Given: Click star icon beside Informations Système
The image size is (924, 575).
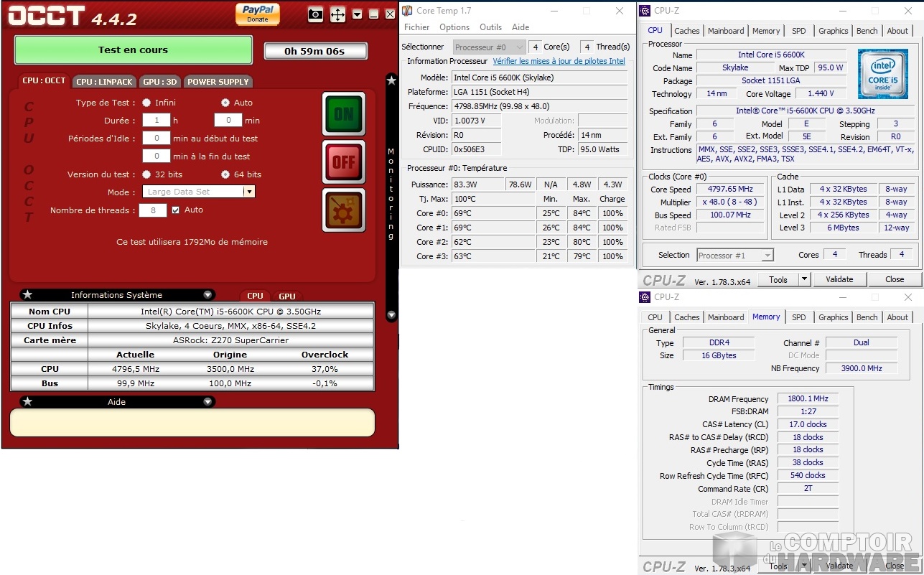Looking at the screenshot, I should pyautogui.click(x=27, y=295).
